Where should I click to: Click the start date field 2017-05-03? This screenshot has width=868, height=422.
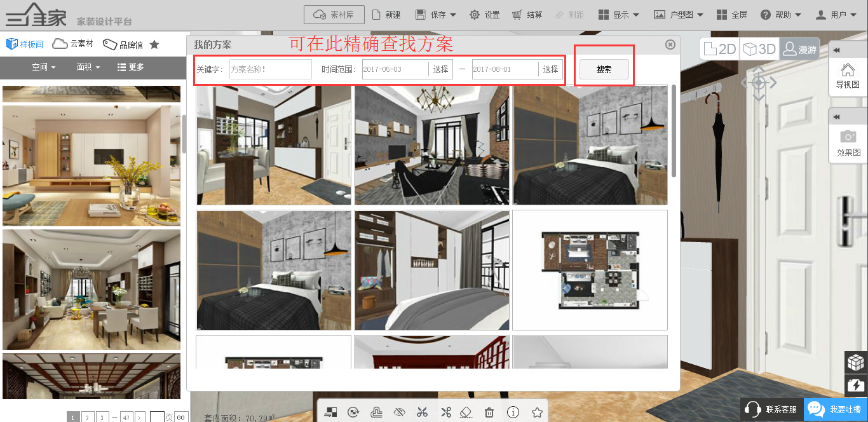coord(395,69)
